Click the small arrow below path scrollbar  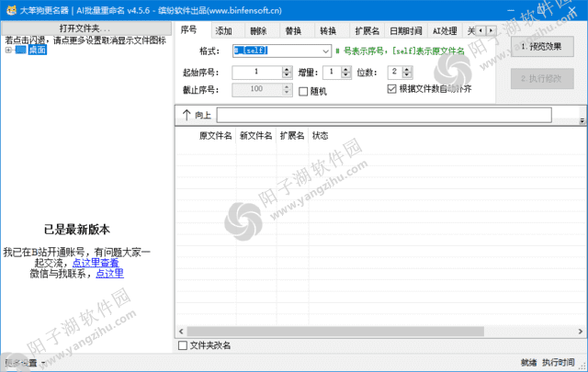point(582,120)
